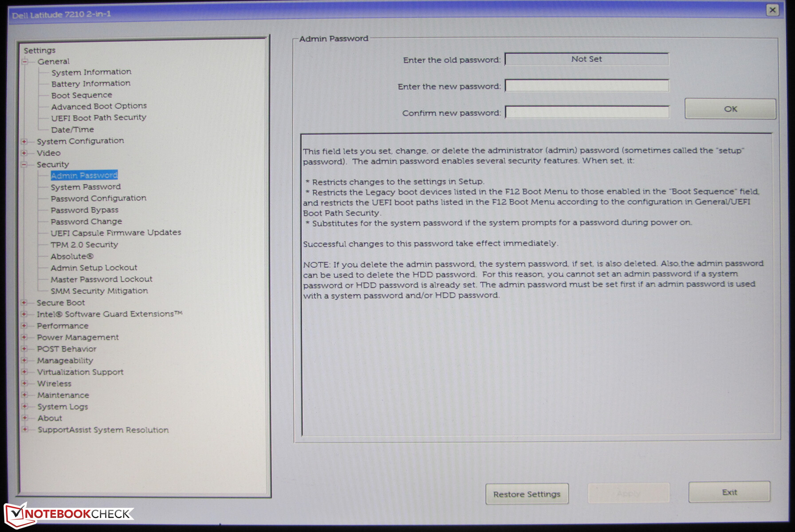Expand the Power Management section
The width and height of the screenshot is (795, 532).
coord(24,337)
